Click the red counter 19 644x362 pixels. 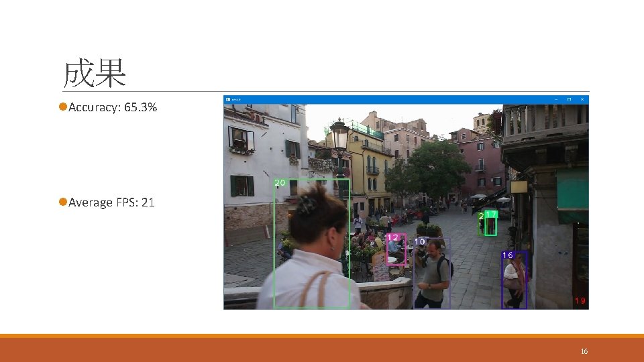[x=580, y=301]
